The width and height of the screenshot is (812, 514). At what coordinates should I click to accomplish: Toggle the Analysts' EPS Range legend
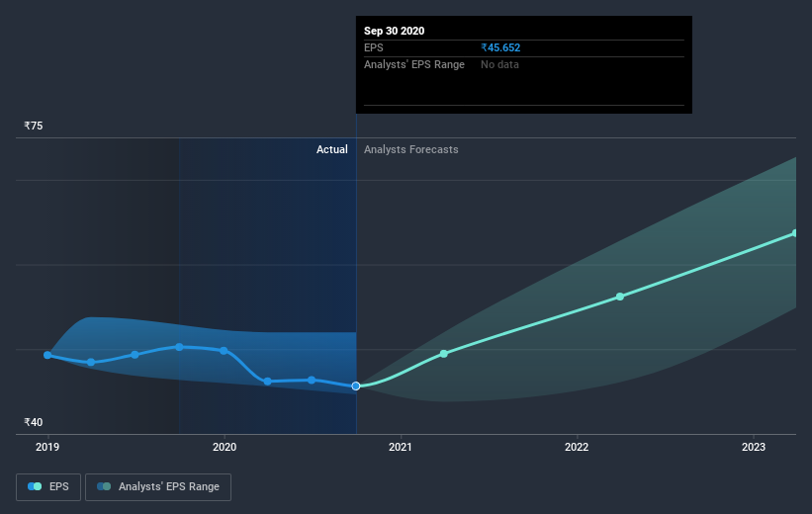[x=158, y=486]
